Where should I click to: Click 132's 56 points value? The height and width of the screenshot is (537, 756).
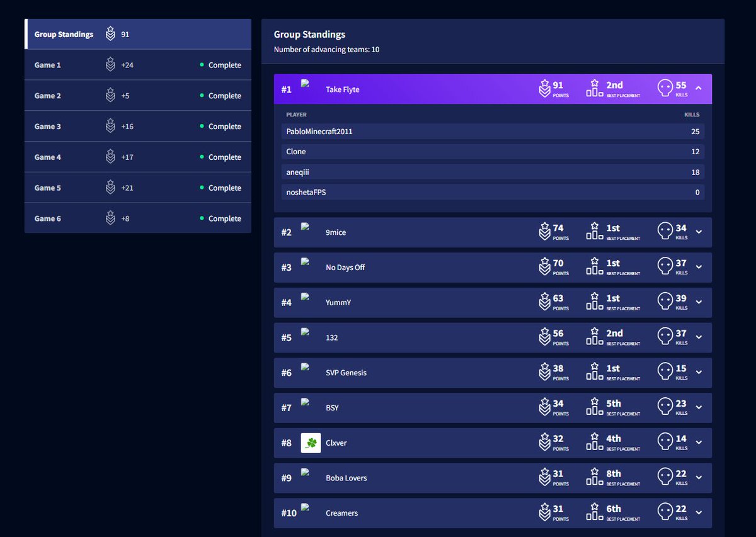pyautogui.click(x=558, y=333)
